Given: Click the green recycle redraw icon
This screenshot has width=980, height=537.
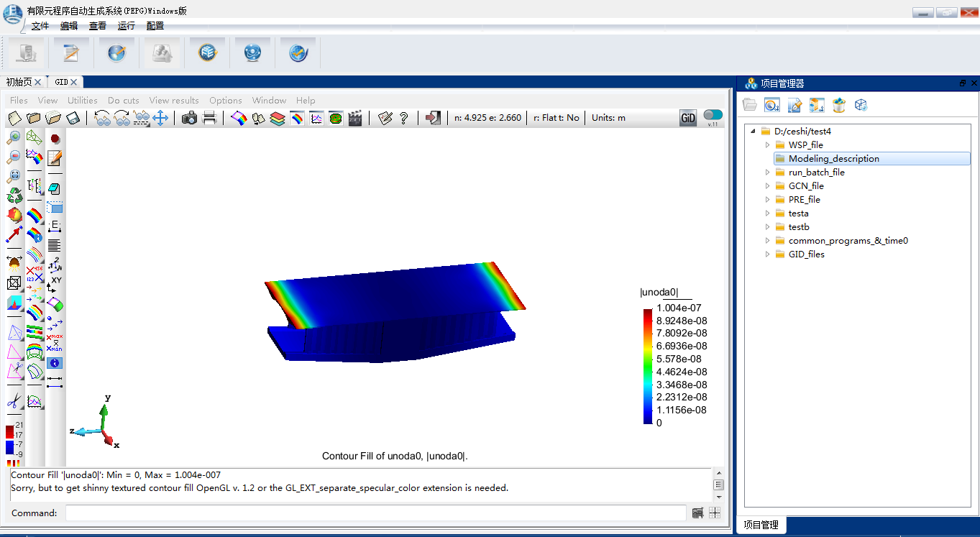Looking at the screenshot, I should 14,196.
